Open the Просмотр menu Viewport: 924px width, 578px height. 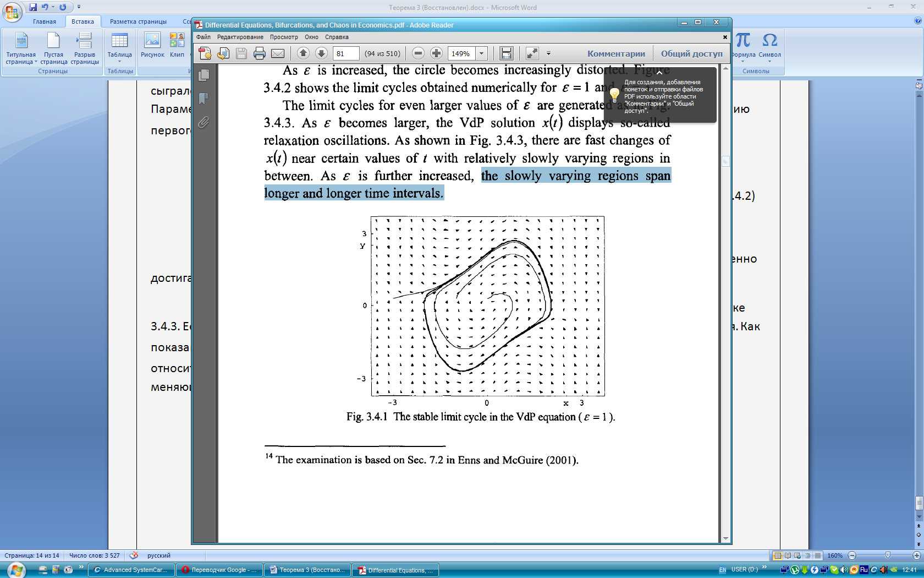284,37
